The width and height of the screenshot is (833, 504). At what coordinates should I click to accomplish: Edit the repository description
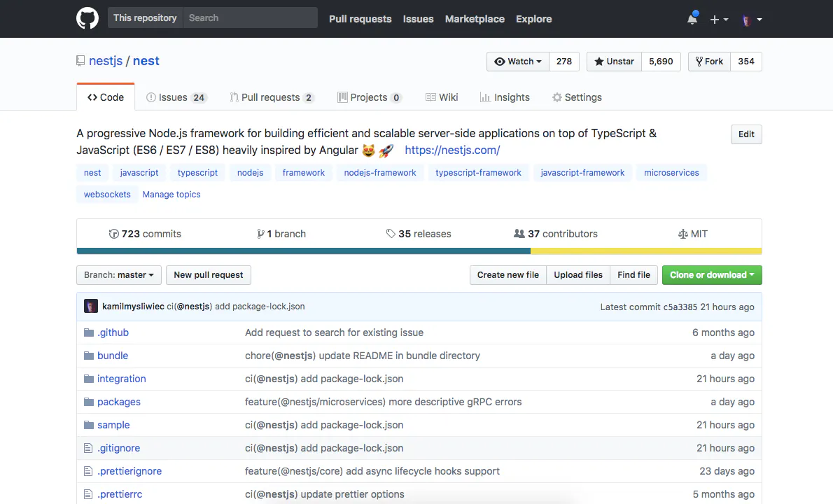746,134
